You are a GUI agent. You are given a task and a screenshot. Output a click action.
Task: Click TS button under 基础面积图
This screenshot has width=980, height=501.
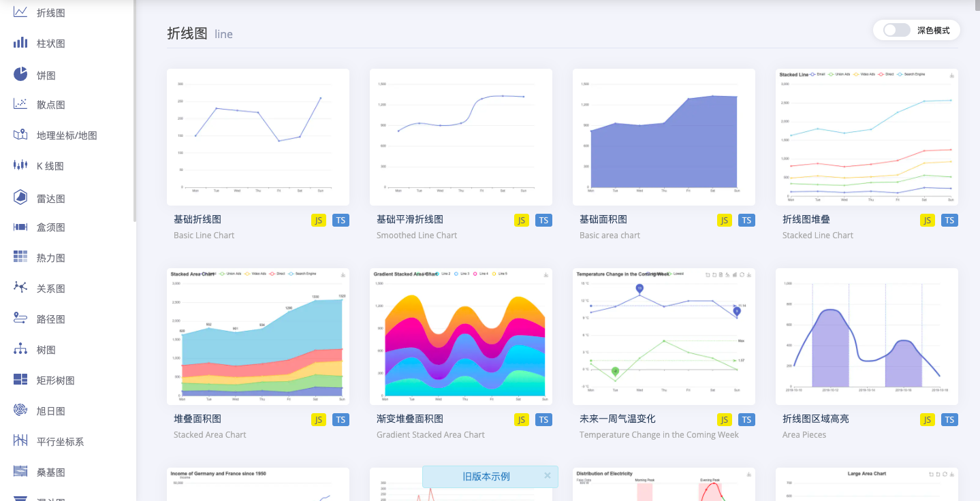746,220
